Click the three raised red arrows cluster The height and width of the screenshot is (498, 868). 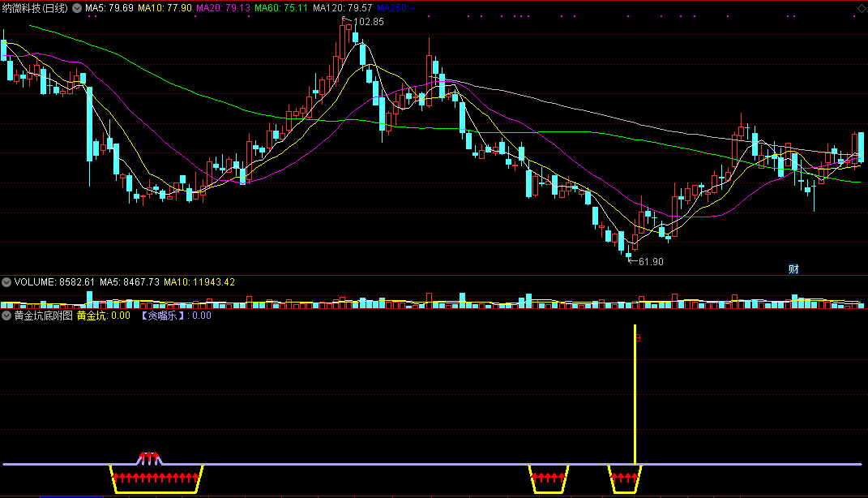pos(149,458)
